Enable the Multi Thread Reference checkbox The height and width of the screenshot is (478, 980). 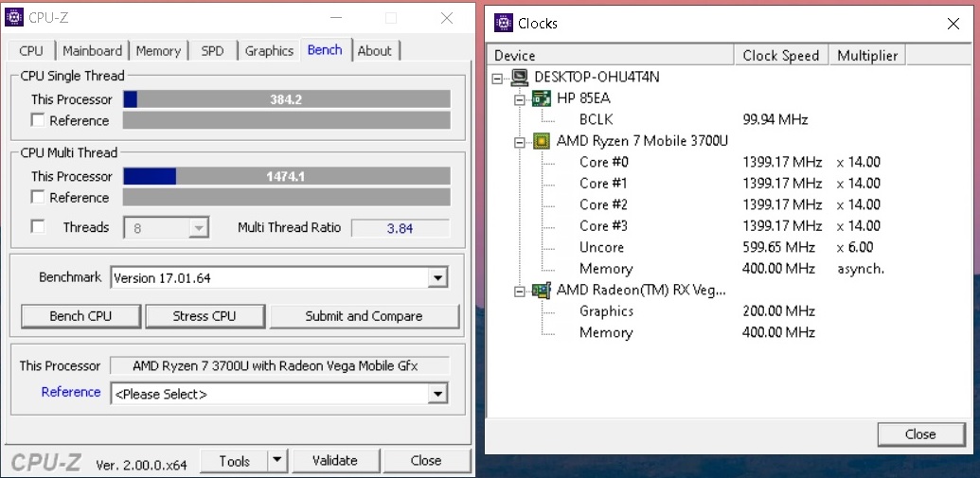(x=38, y=198)
